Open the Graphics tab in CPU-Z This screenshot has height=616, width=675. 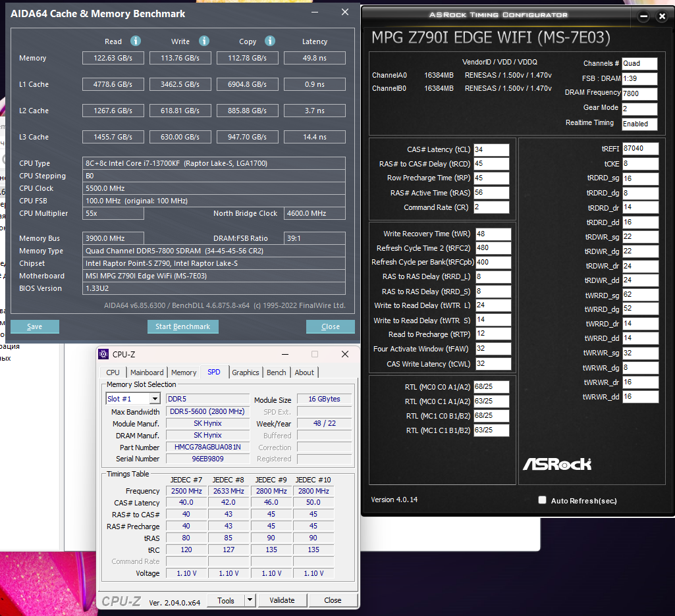[246, 372]
